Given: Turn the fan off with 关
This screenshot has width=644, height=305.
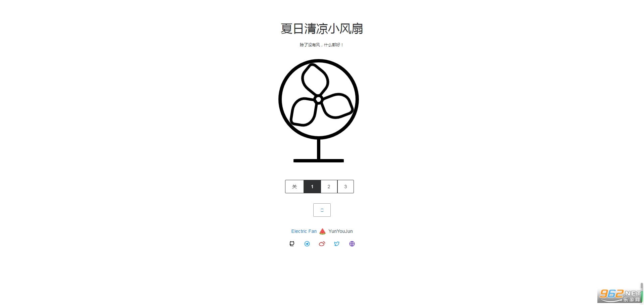Looking at the screenshot, I should pos(294,187).
